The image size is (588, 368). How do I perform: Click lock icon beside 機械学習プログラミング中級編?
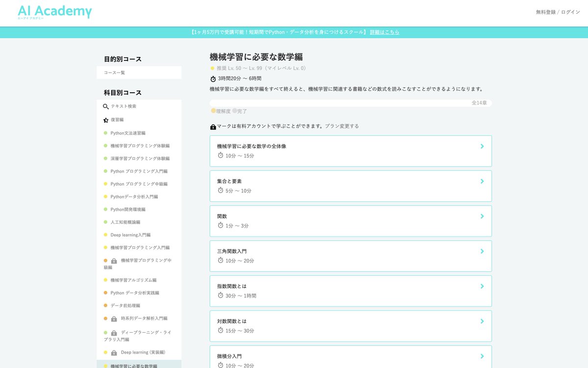click(114, 261)
